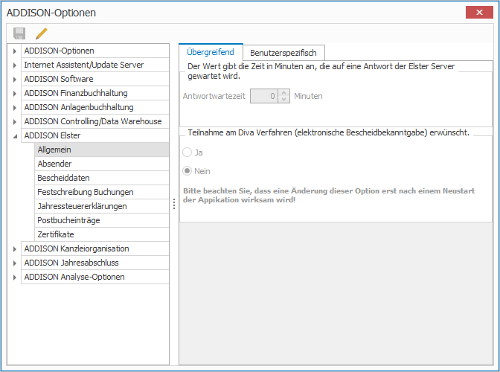This screenshot has width=500, height=372.
Task: Select ADDISON Finanzbuchhaltung label
Action: (x=76, y=93)
